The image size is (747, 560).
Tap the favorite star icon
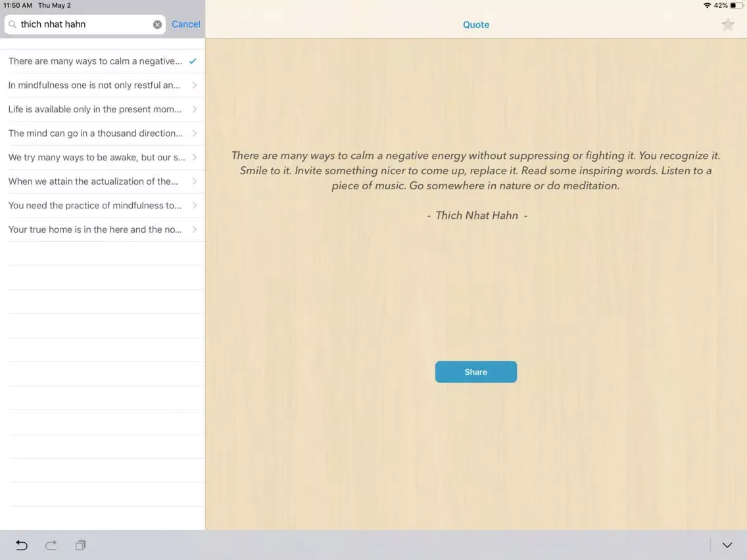point(727,25)
